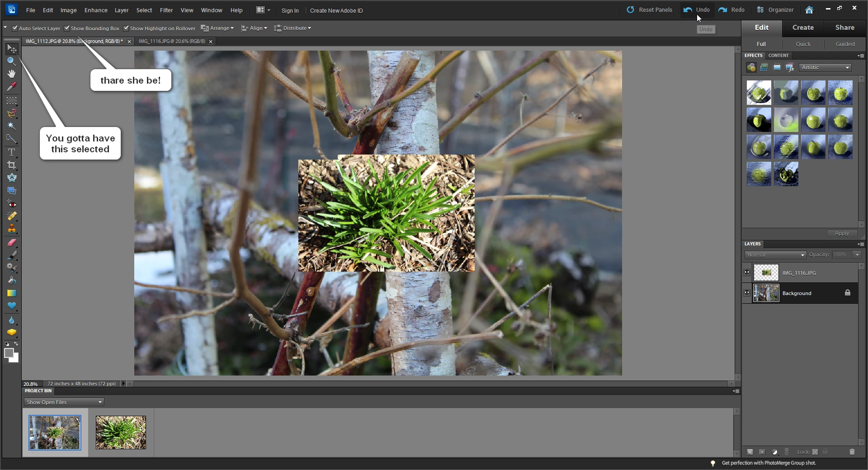
Task: Pick the Crop tool
Action: [12, 165]
